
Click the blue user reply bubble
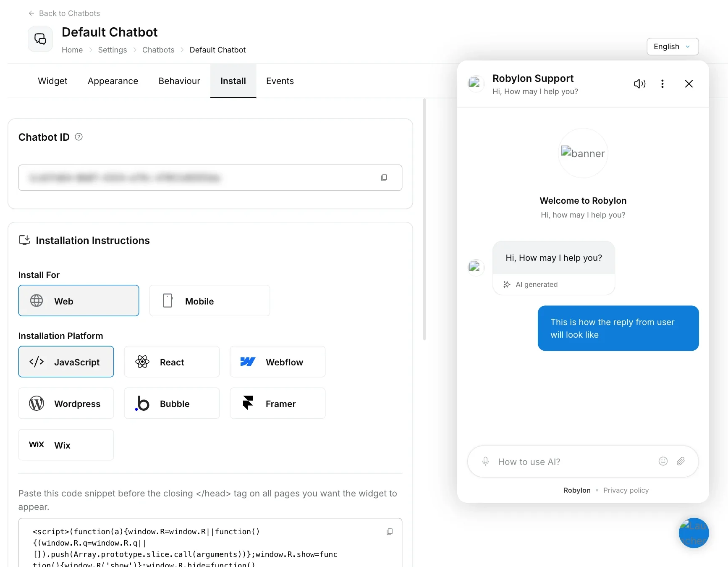[x=618, y=328]
